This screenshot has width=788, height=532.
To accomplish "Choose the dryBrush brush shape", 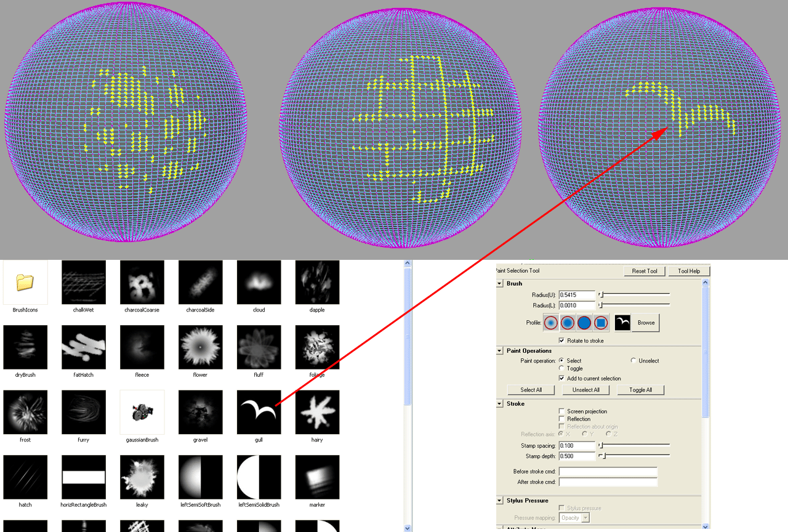I will click(25, 347).
